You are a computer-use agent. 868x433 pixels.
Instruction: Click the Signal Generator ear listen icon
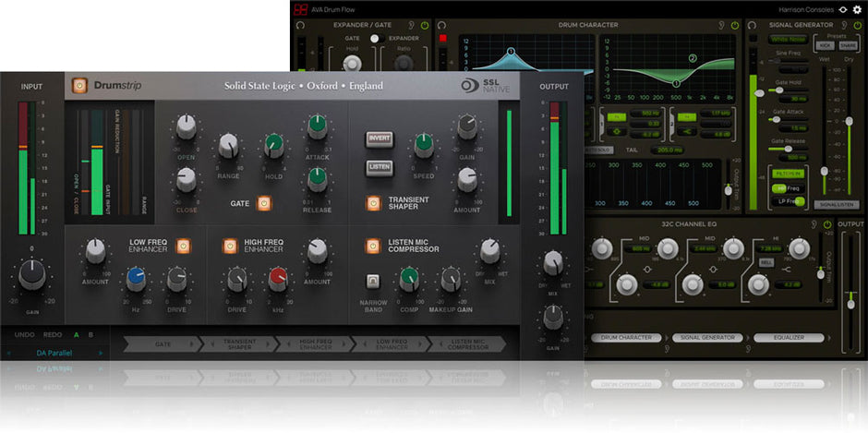click(844, 26)
